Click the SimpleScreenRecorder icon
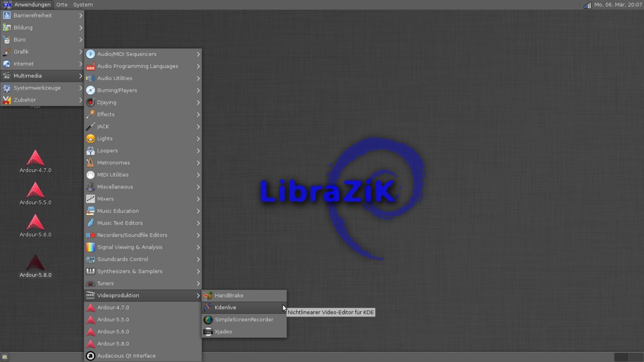Screen dimensions: 644x362 click(208, 320)
